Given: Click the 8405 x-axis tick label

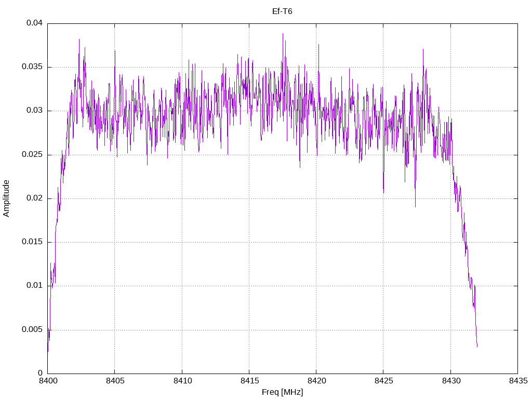Looking at the screenshot, I should click(x=115, y=381).
